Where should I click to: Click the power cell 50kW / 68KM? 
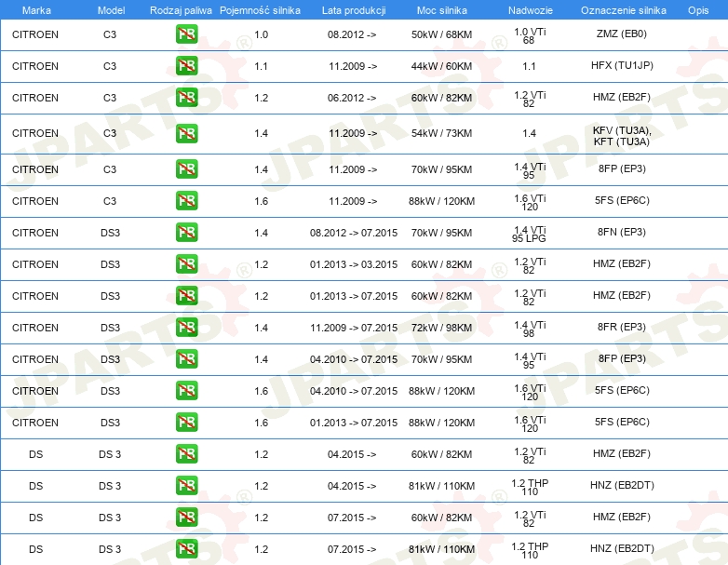(x=441, y=34)
